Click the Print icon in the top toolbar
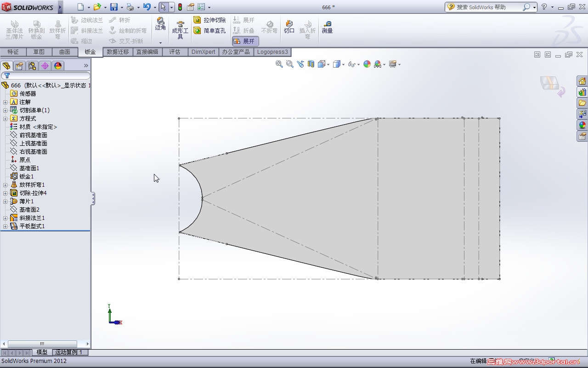 [130, 7]
